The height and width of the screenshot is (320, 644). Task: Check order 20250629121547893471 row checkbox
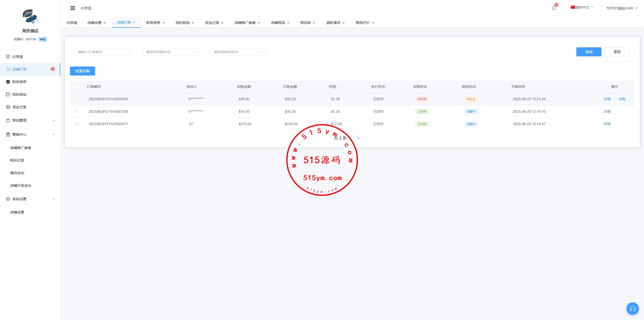click(x=77, y=124)
